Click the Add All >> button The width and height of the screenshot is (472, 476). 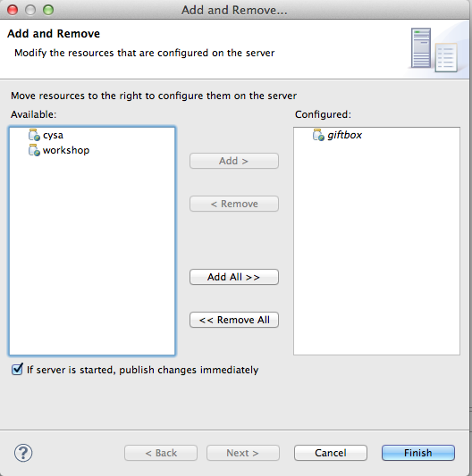pos(234,277)
